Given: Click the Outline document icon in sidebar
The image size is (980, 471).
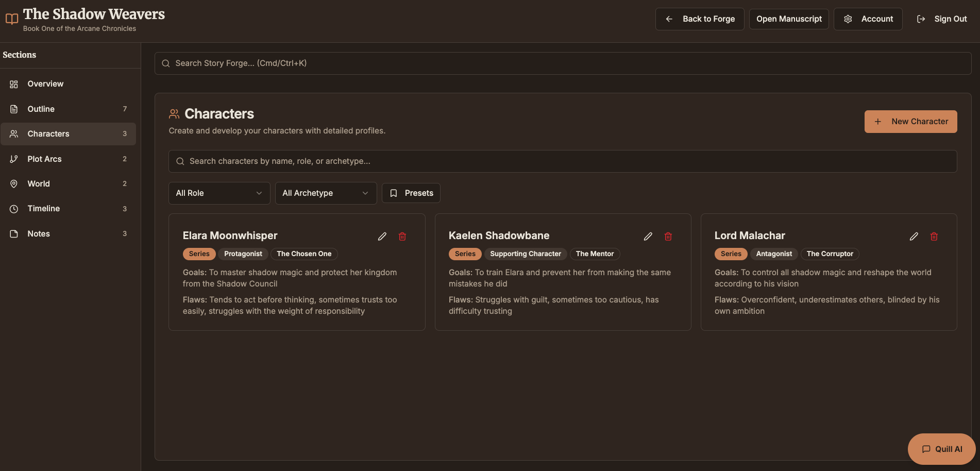Looking at the screenshot, I should 14,109.
